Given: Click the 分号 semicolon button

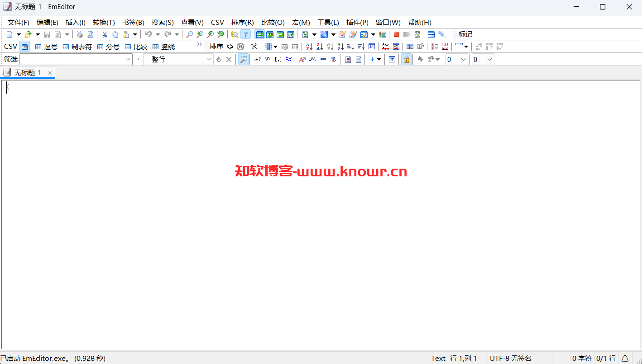Looking at the screenshot, I should [108, 47].
